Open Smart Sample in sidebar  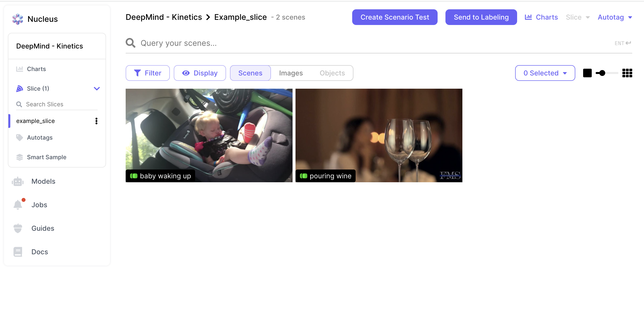(46, 157)
